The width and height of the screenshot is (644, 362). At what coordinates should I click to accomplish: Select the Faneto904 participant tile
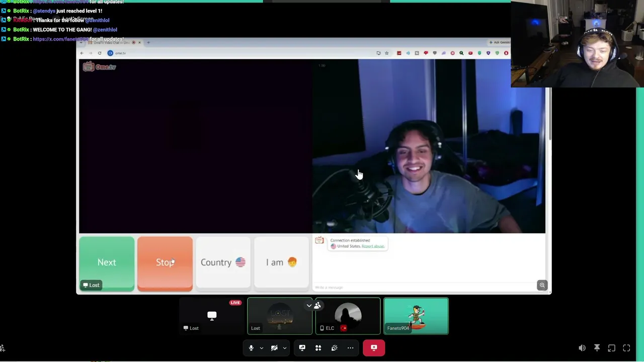click(x=416, y=316)
